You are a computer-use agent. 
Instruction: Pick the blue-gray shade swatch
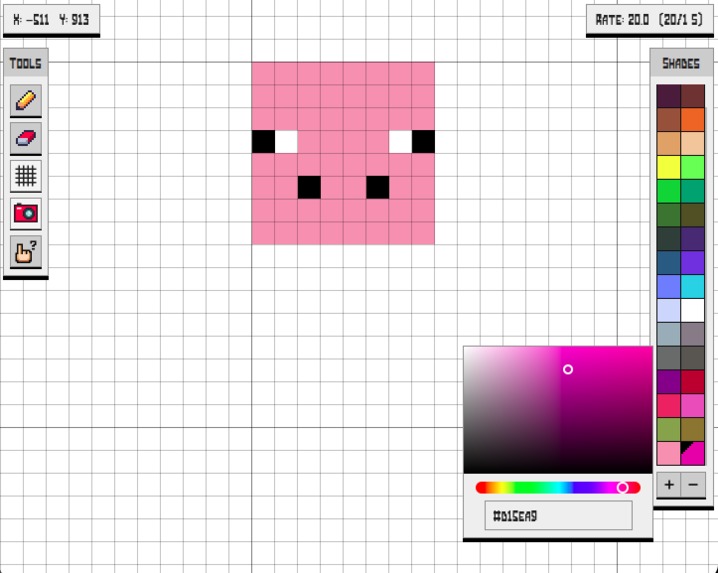pos(669,334)
